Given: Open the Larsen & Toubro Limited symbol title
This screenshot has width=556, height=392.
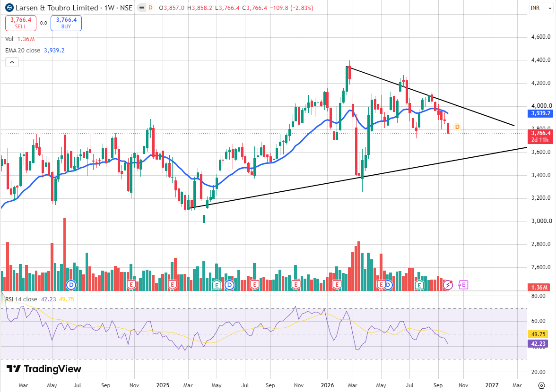Looking at the screenshot, I should [74, 8].
